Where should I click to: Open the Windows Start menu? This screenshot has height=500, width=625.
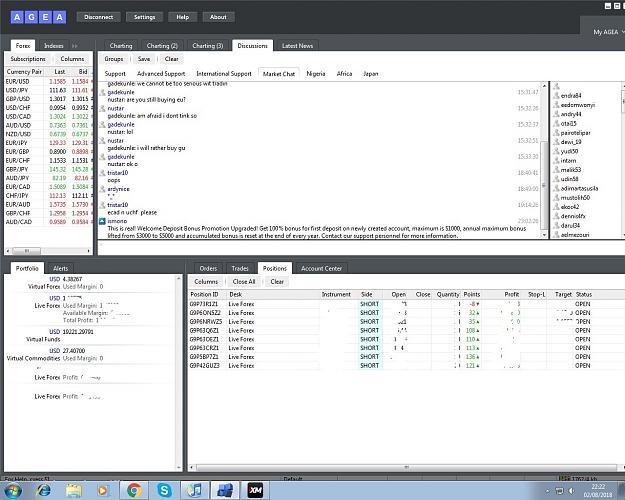pos(12,490)
